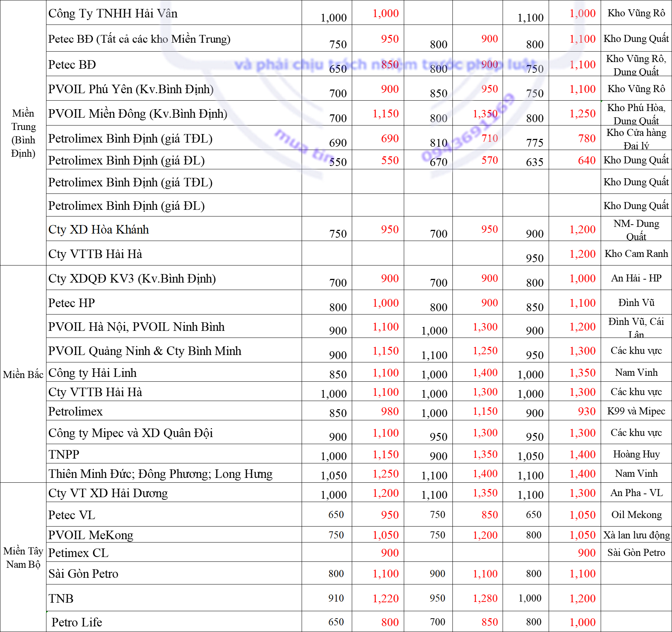The height and width of the screenshot is (632, 672).
Task: Select the Petimex CL cell
Action: pos(174,553)
